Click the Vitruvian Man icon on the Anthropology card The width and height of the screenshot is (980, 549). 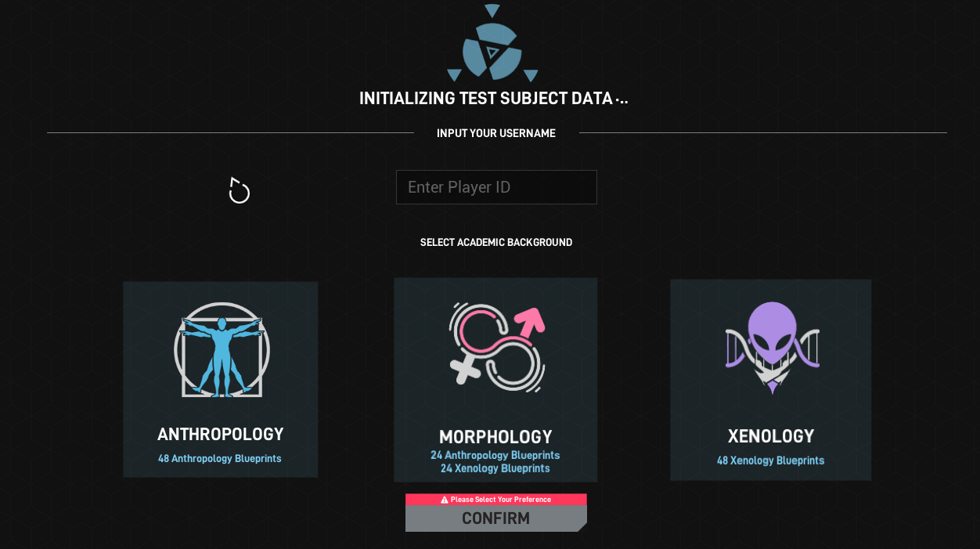(220, 352)
